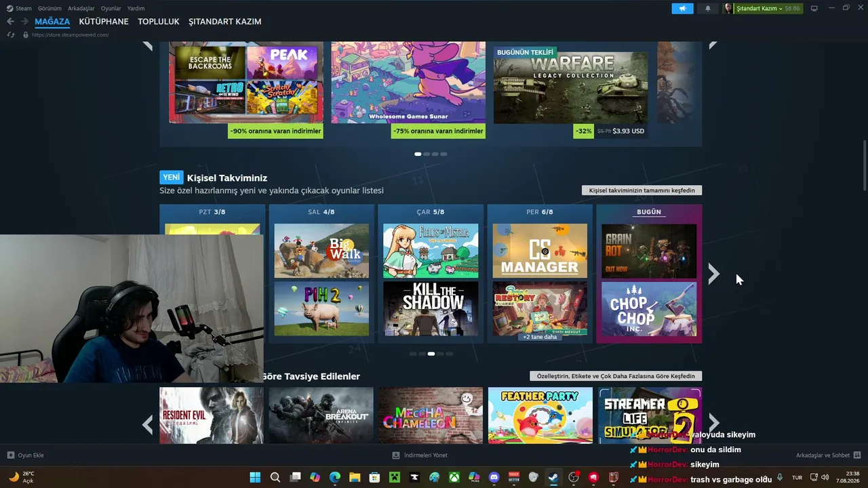Open Fields of Mistria game capsule
This screenshot has width=868, height=488.
[x=431, y=251]
